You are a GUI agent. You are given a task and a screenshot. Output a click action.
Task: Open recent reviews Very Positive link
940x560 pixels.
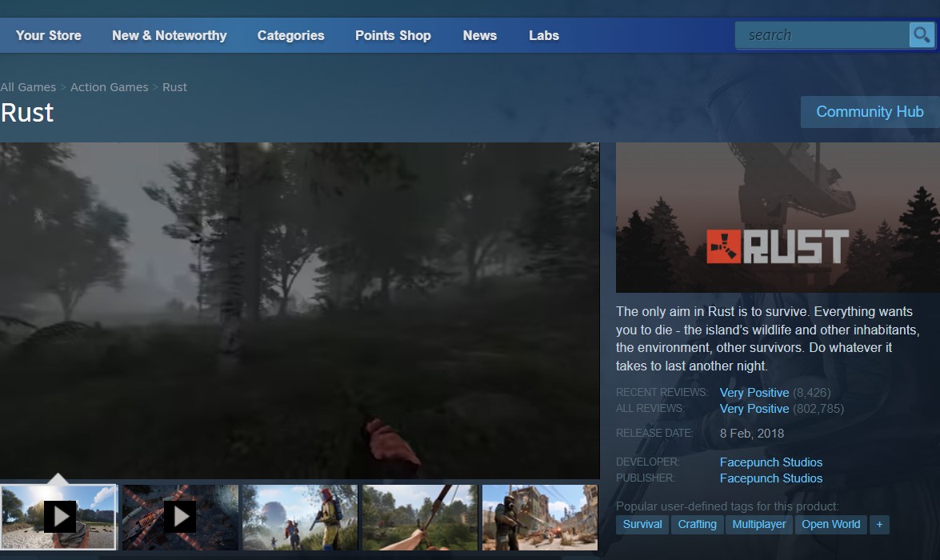coord(754,393)
